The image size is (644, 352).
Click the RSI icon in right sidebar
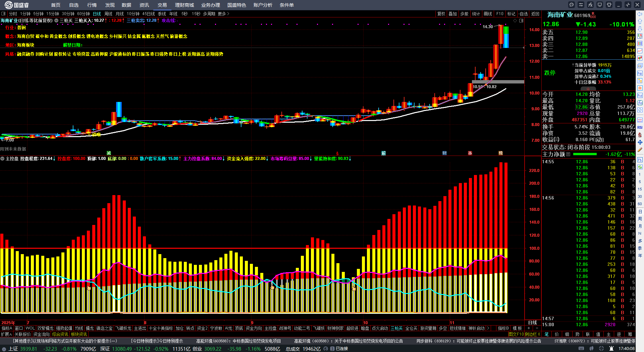(x=640, y=127)
